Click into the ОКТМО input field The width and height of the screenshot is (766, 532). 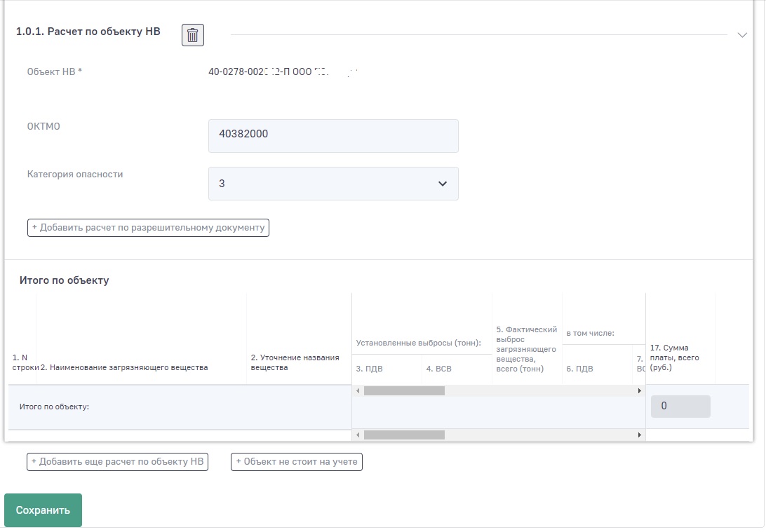click(x=333, y=135)
